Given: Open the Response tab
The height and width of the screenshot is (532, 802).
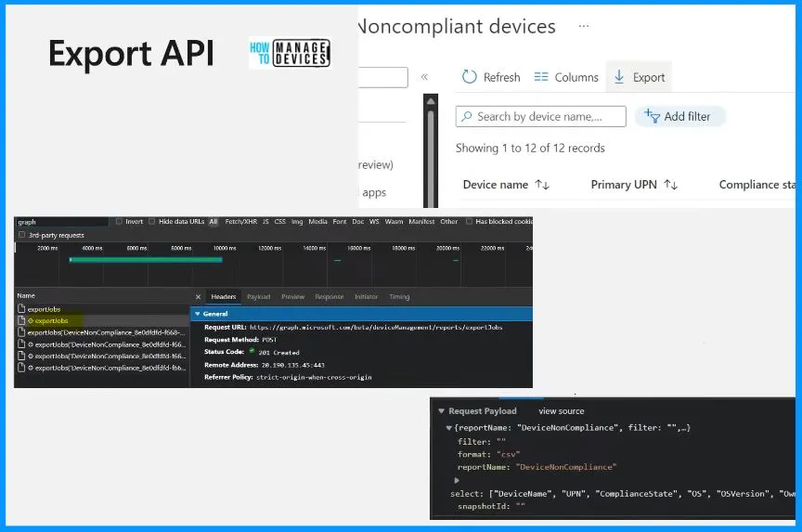Looking at the screenshot, I should click(x=330, y=297).
